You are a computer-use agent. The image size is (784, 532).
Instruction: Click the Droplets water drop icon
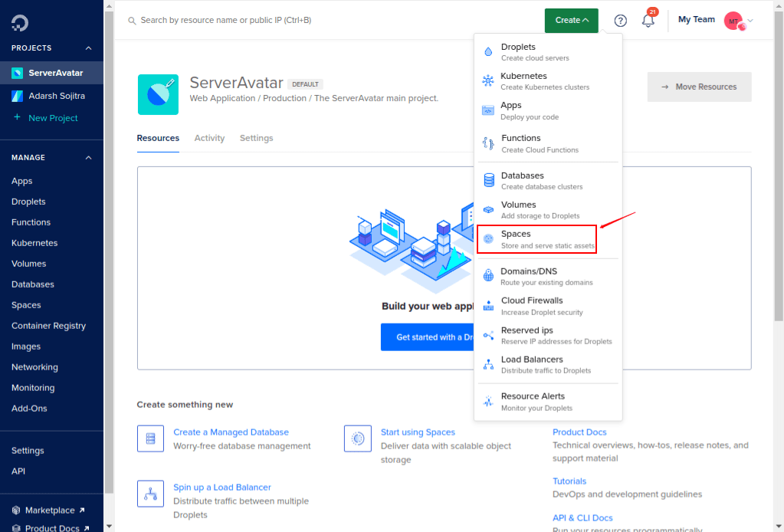[x=488, y=52]
